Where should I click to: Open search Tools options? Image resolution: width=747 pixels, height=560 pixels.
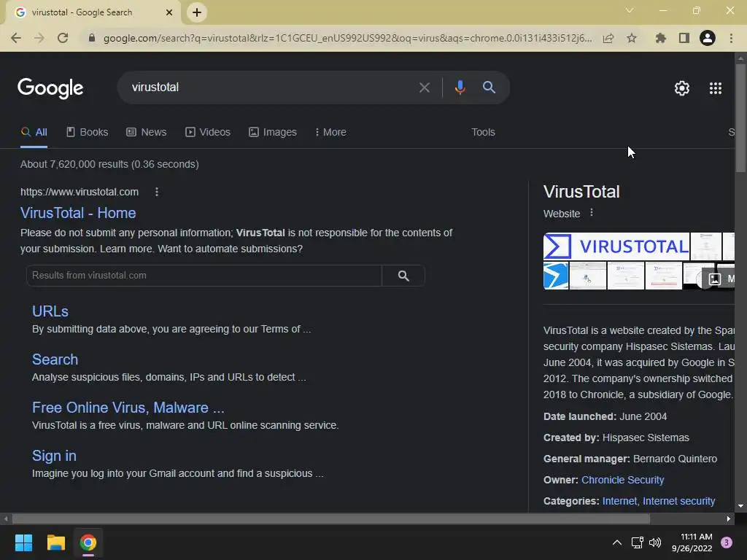coord(483,133)
